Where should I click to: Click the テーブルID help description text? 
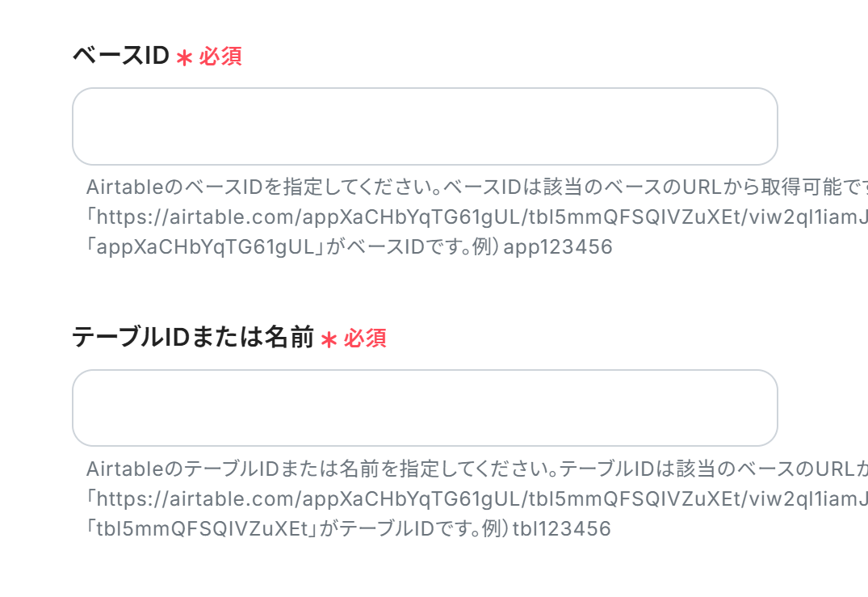click(404, 469)
